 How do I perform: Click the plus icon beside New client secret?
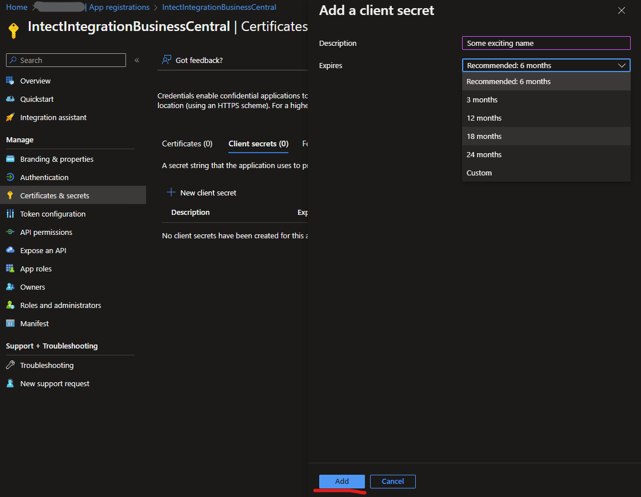point(171,192)
